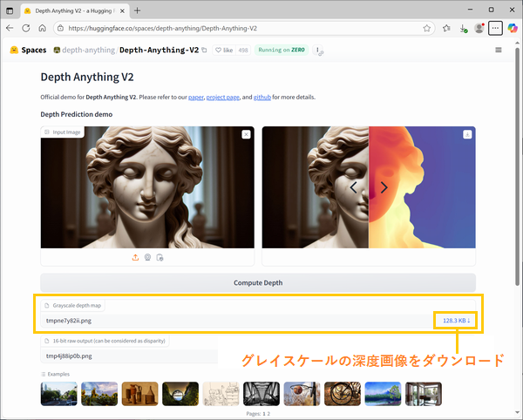The width and height of the screenshot is (523, 420).
Task: Go to examples page 2
Action: pos(268,413)
